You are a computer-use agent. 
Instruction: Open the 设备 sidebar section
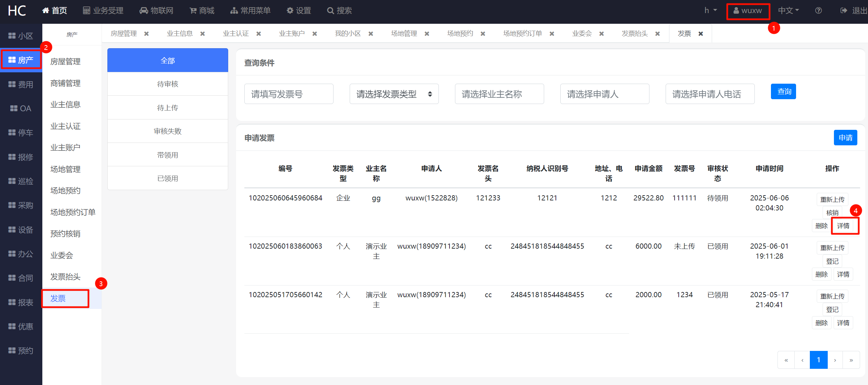click(x=21, y=230)
